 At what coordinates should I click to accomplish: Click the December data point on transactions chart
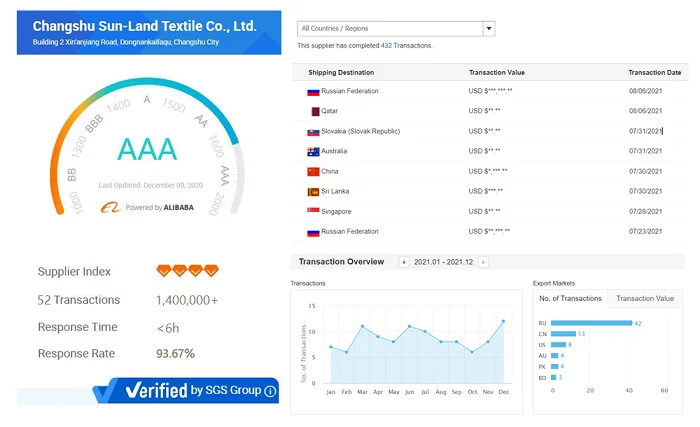coord(504,321)
